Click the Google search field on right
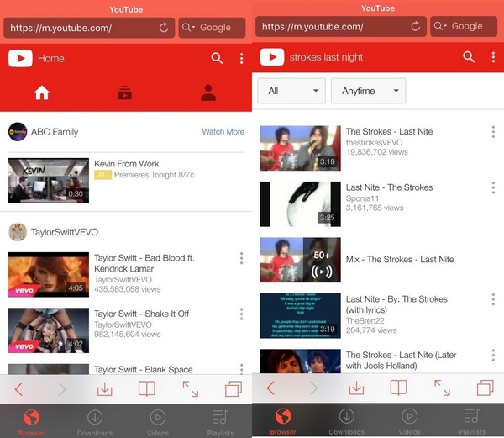This screenshot has height=438, width=504. (464, 27)
